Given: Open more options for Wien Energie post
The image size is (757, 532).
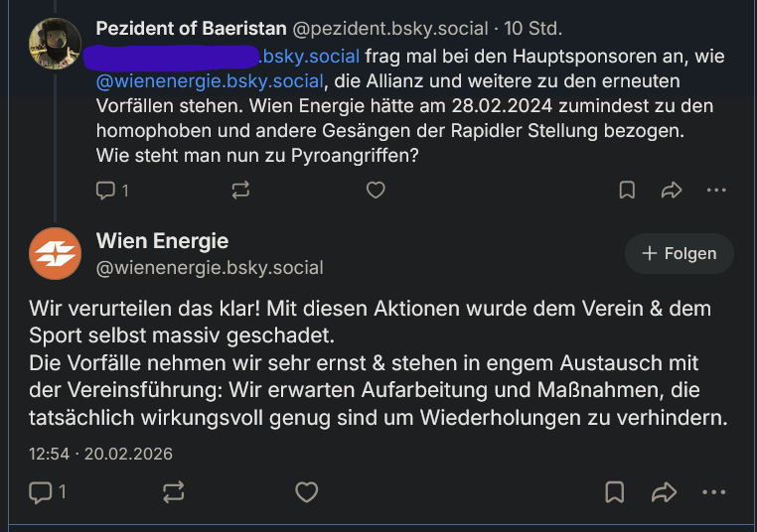Looking at the screenshot, I should click(x=713, y=491).
